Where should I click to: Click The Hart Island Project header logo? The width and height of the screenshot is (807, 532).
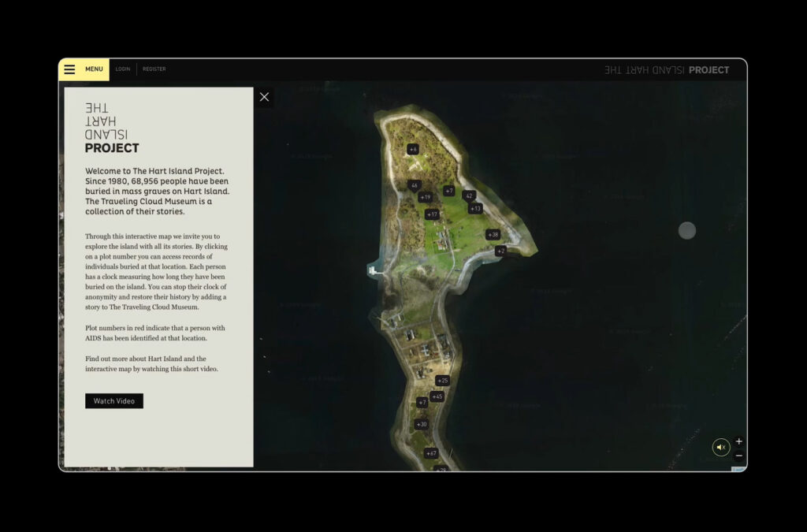[667, 70]
